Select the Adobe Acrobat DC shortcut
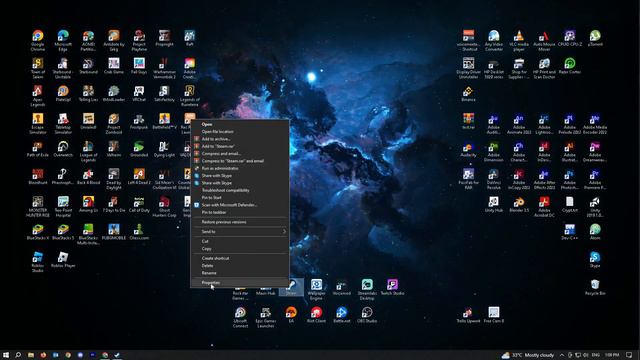Image resolution: width=640 pixels, height=360 pixels. click(544, 207)
